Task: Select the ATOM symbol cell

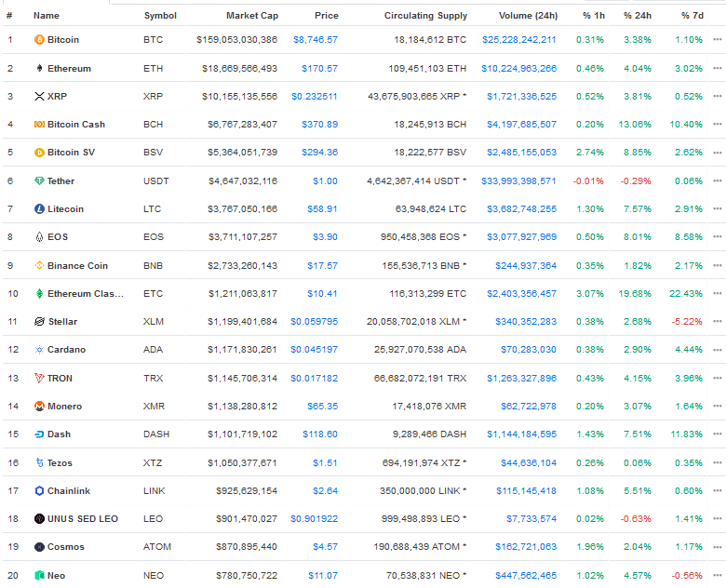Action: (157, 547)
